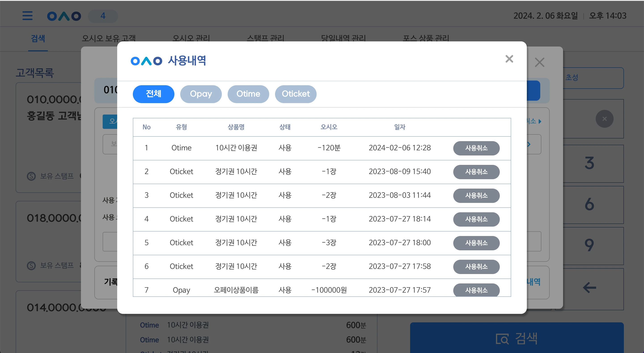The image size is (644, 353).
Task: Click the 상품명 column header
Action: 236,127
